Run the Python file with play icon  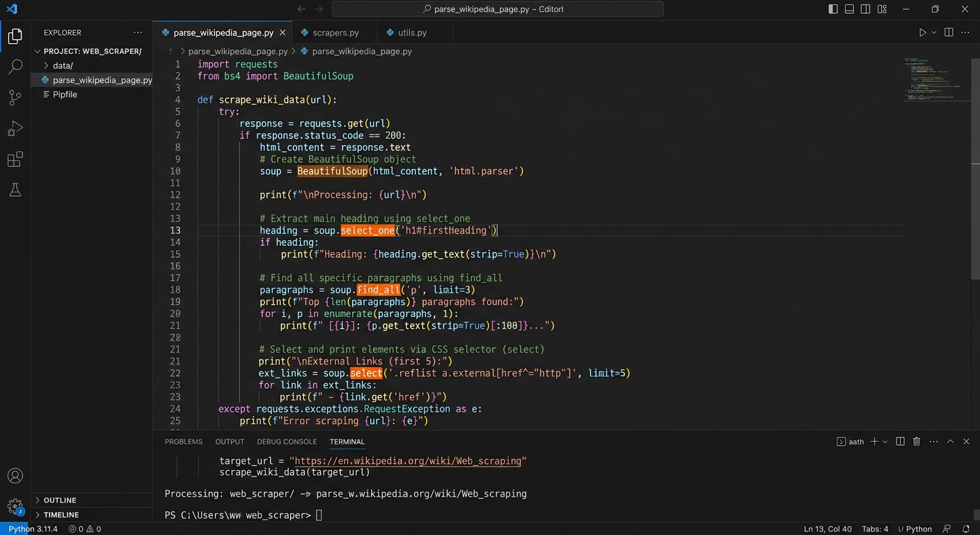pos(922,33)
